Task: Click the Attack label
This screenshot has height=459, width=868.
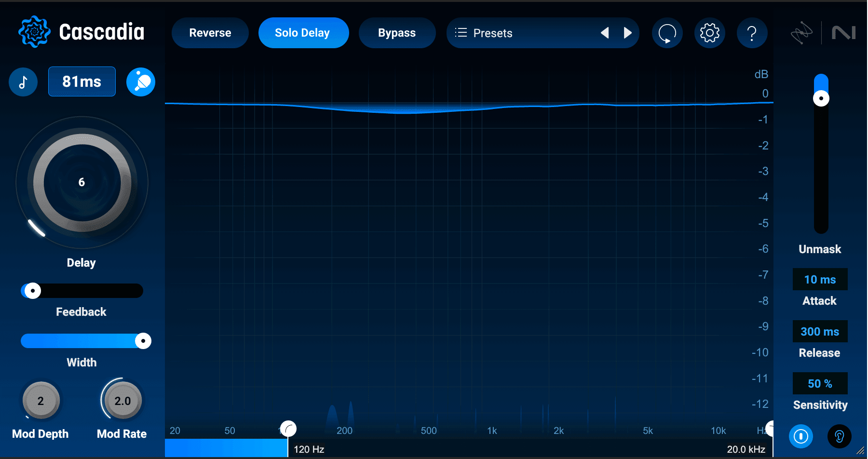Action: 820,301
